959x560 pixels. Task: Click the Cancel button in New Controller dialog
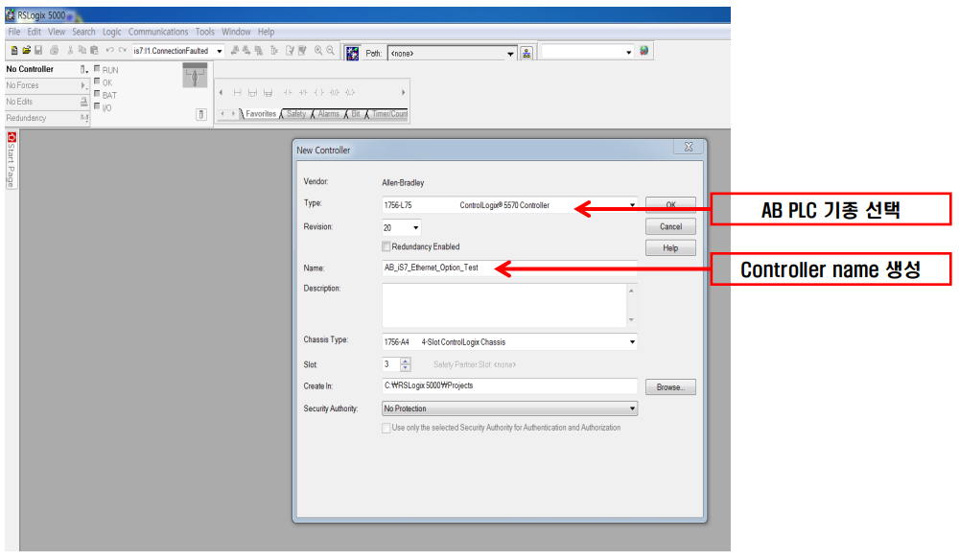[x=670, y=226]
